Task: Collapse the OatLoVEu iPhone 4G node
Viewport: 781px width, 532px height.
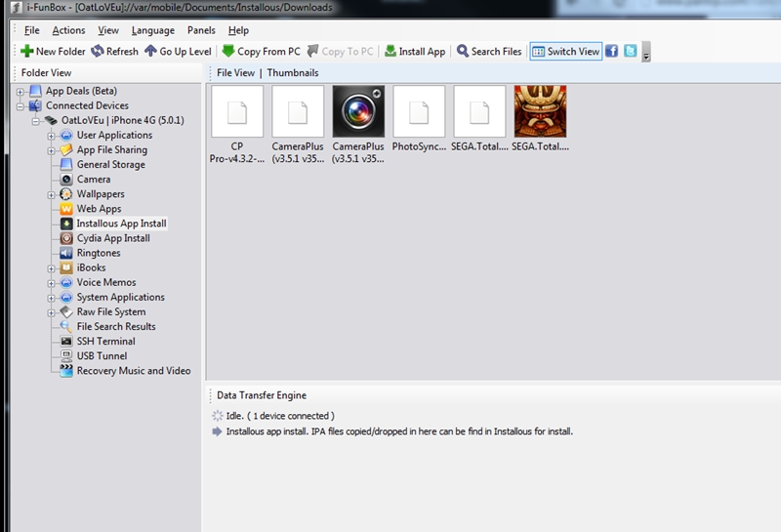Action: (x=36, y=121)
